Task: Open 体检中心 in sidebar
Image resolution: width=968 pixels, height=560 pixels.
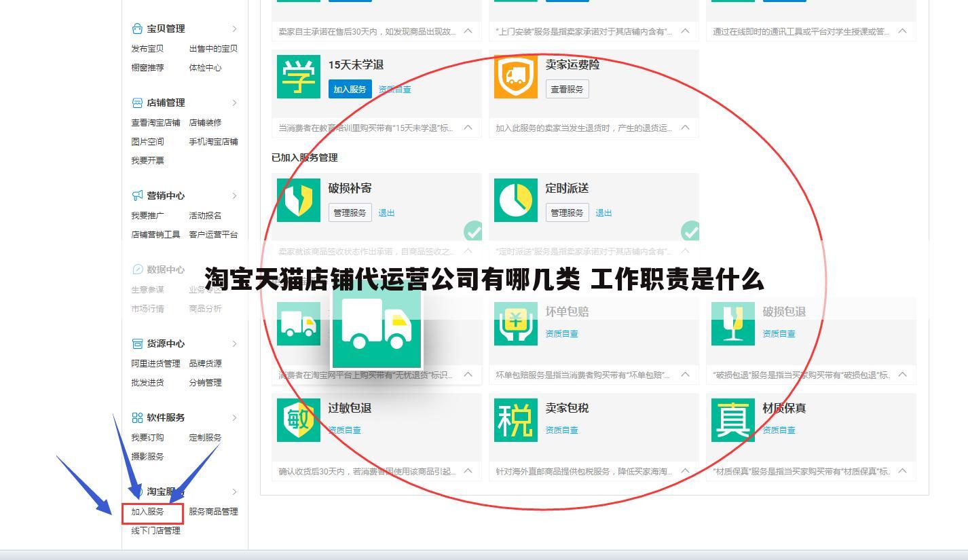Action: coord(205,67)
